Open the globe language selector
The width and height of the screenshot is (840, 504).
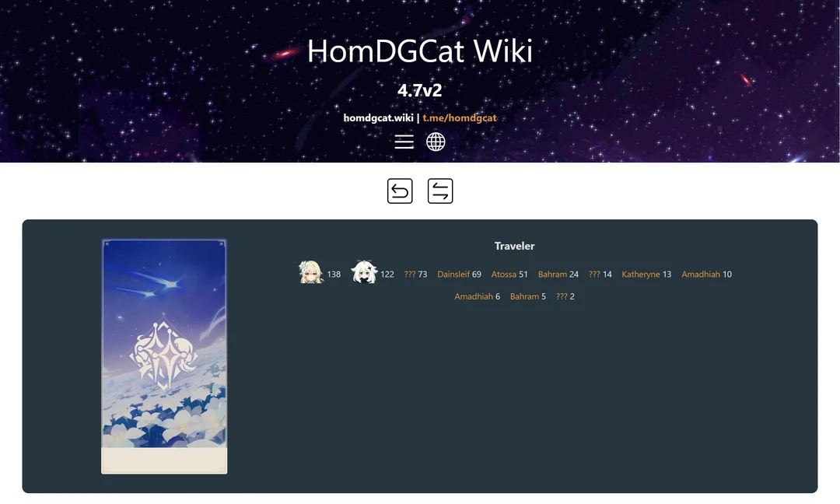[436, 142]
